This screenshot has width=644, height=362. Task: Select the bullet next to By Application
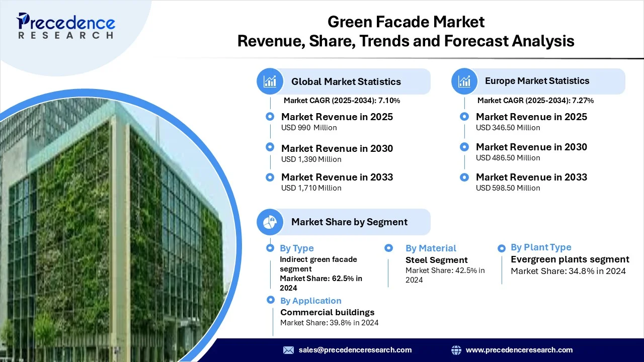tap(270, 300)
